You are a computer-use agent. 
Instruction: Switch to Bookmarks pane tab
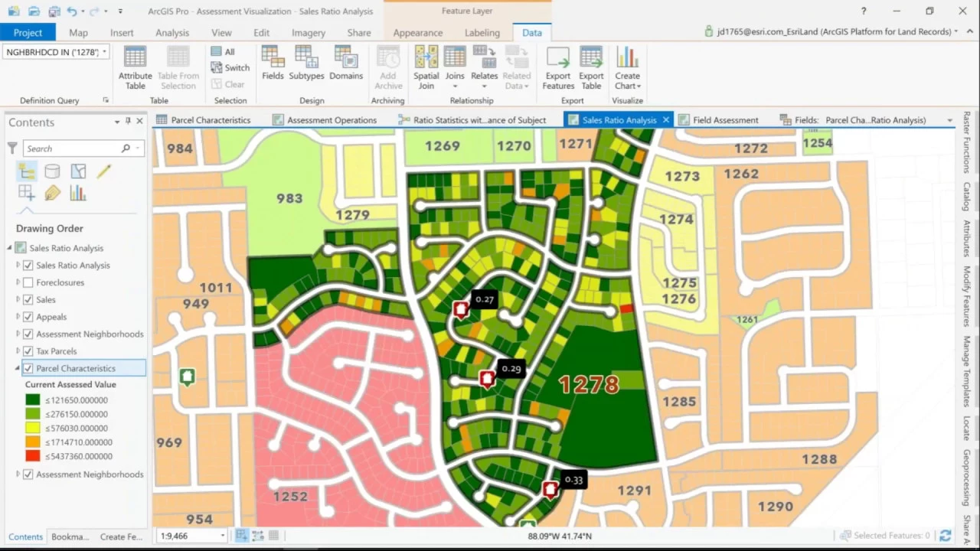tap(70, 536)
